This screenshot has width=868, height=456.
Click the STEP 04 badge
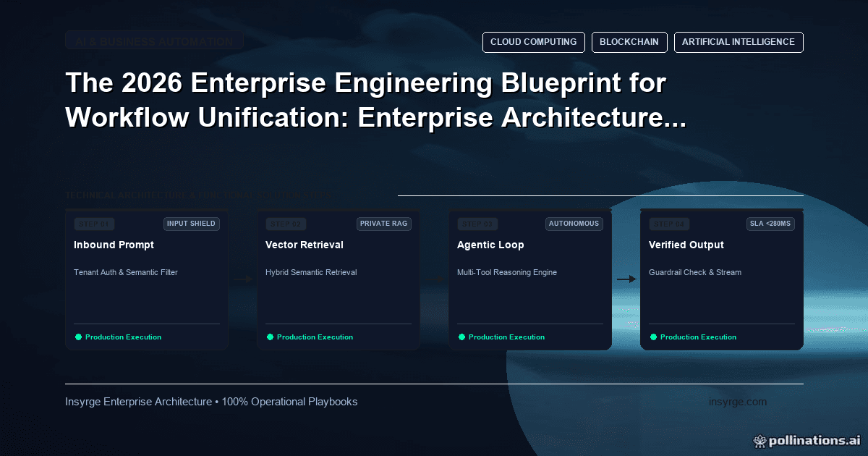pyautogui.click(x=669, y=224)
